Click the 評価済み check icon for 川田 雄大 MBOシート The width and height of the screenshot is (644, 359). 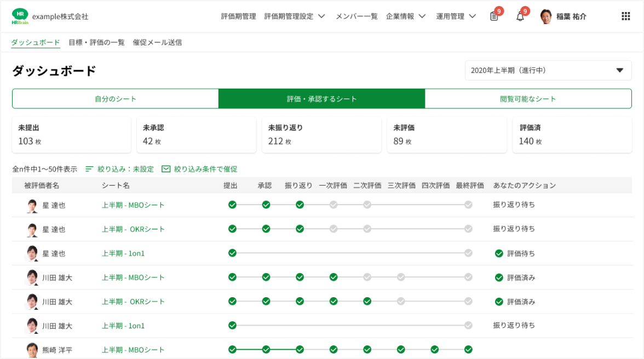coord(499,278)
